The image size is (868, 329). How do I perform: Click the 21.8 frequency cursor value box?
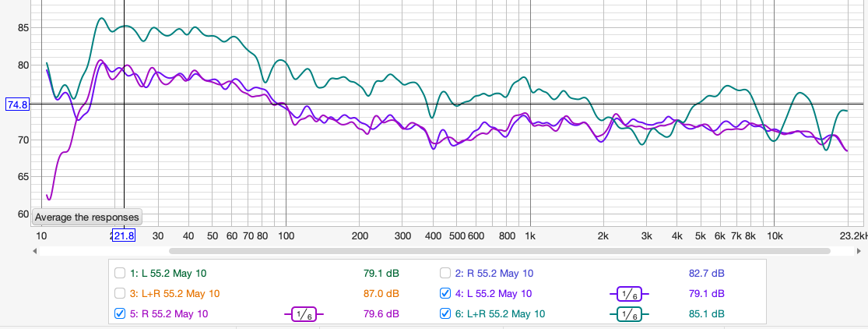pos(124,235)
